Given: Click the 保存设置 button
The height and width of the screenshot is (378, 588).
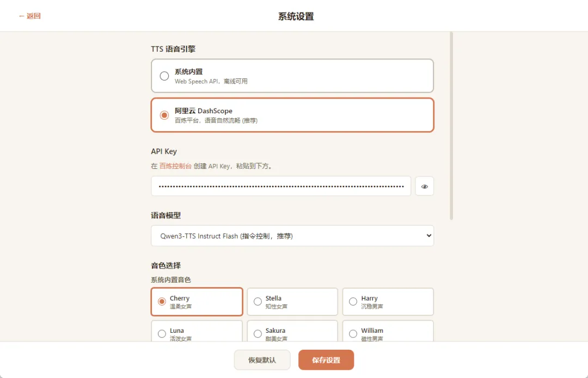Looking at the screenshot, I should point(326,360).
